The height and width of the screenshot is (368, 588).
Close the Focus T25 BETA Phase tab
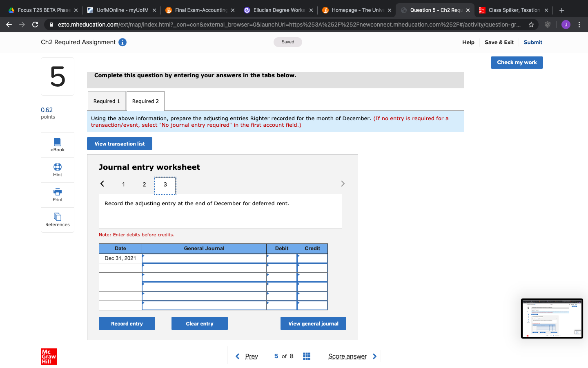pos(76,10)
